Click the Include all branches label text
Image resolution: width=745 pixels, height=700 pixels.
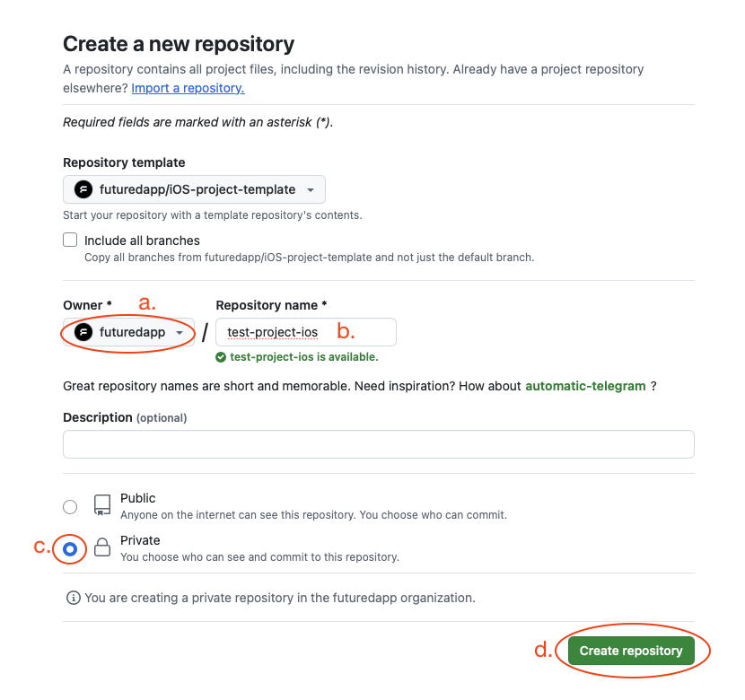point(142,241)
